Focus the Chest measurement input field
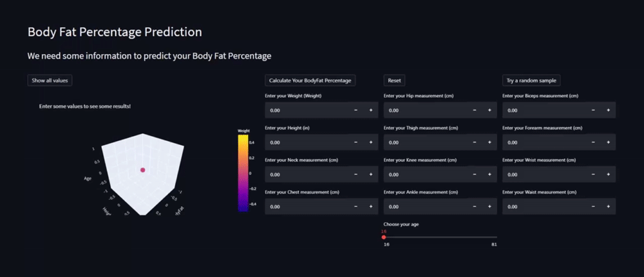 [x=307, y=206]
